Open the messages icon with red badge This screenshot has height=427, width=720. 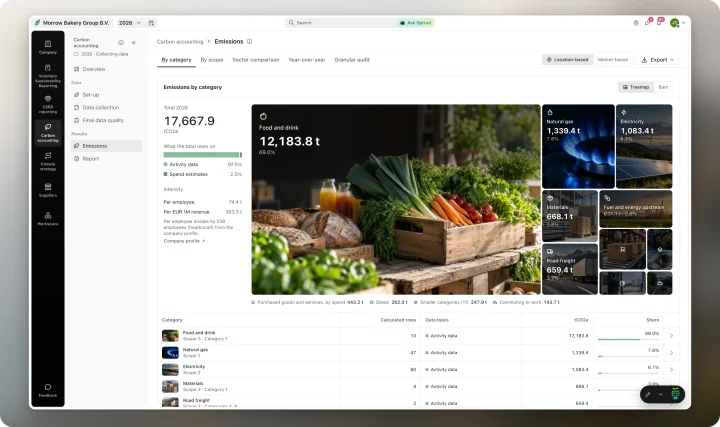tap(648, 22)
